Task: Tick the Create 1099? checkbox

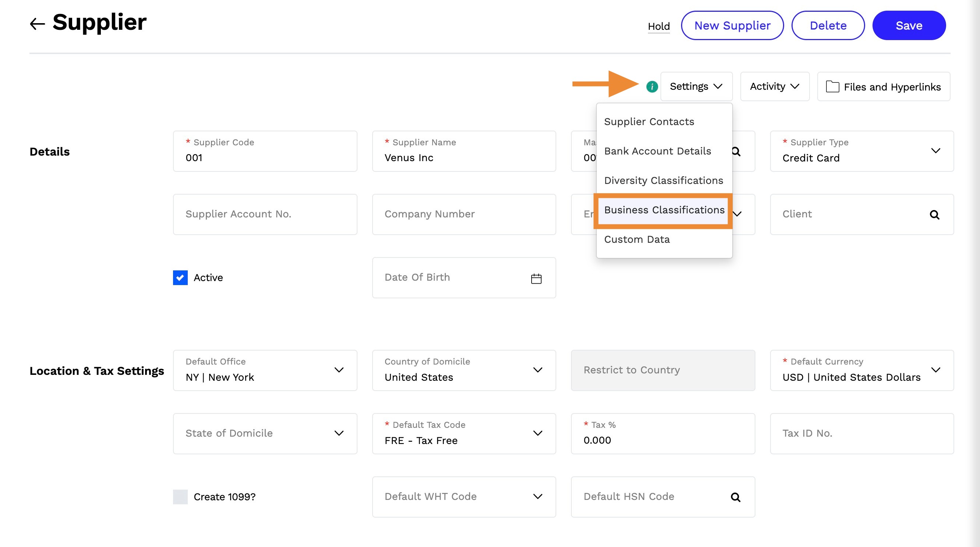Action: 180,497
